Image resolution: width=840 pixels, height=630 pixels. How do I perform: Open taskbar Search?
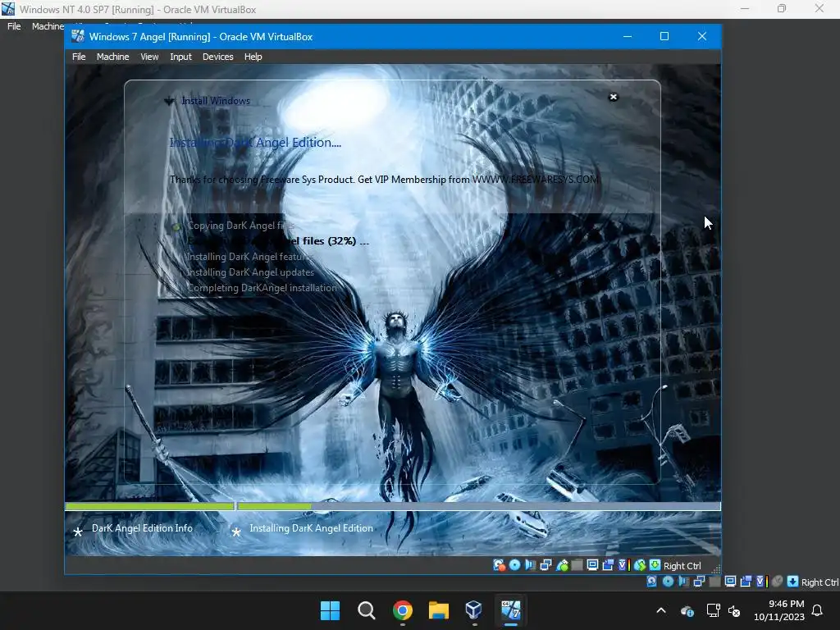coord(367,610)
